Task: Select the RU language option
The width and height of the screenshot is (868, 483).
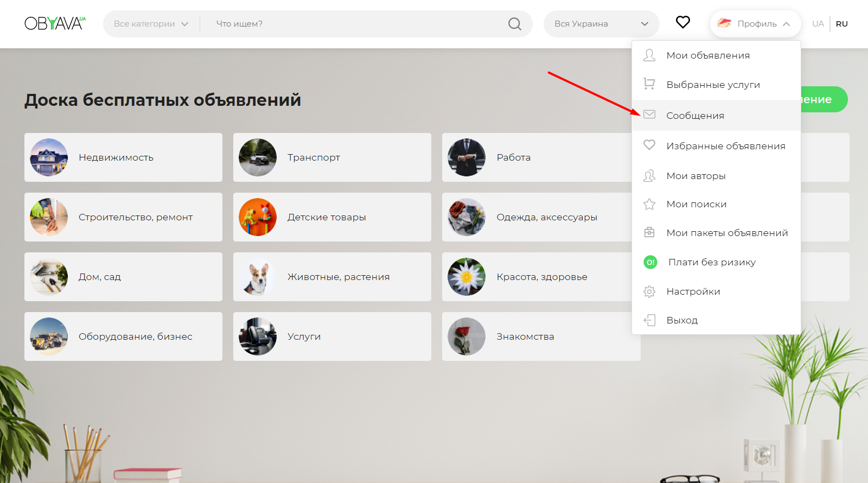Action: tap(841, 24)
